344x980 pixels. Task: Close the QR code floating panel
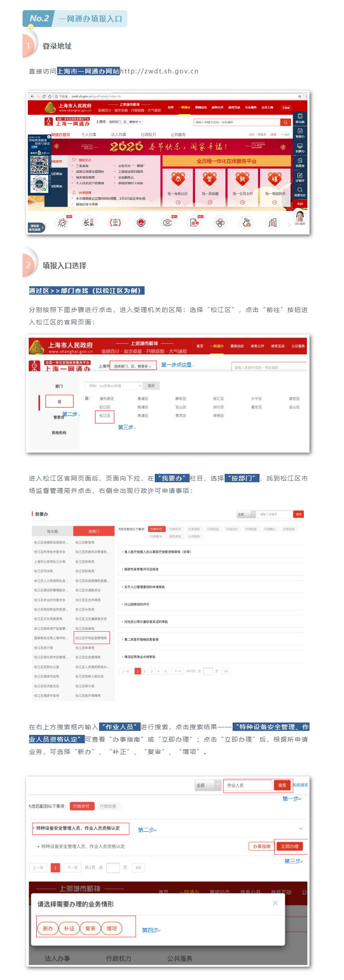(x=49, y=137)
